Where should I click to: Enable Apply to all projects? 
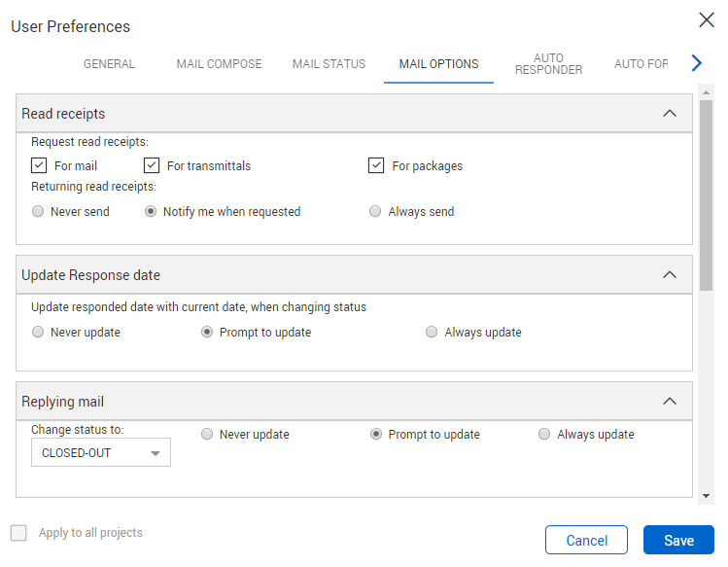(x=18, y=533)
